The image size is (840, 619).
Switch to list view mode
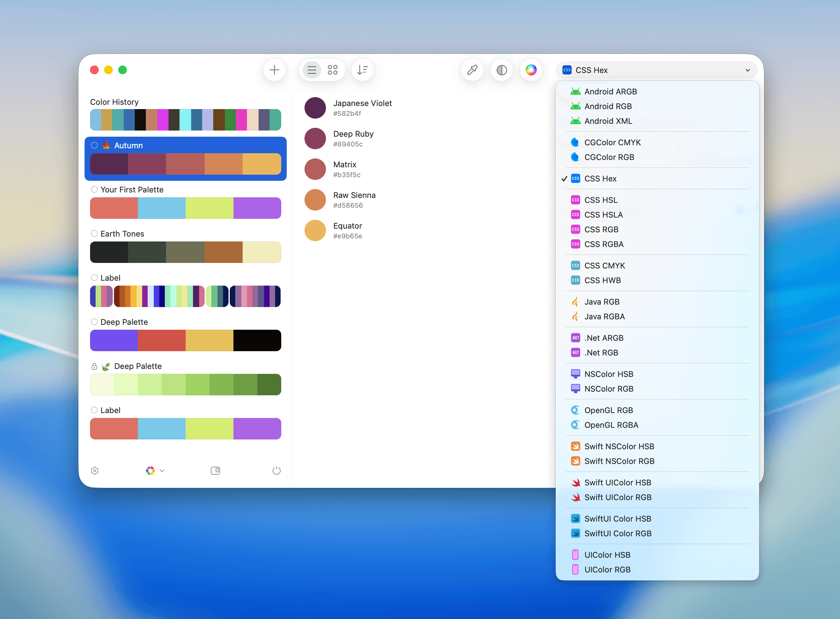[x=312, y=70]
